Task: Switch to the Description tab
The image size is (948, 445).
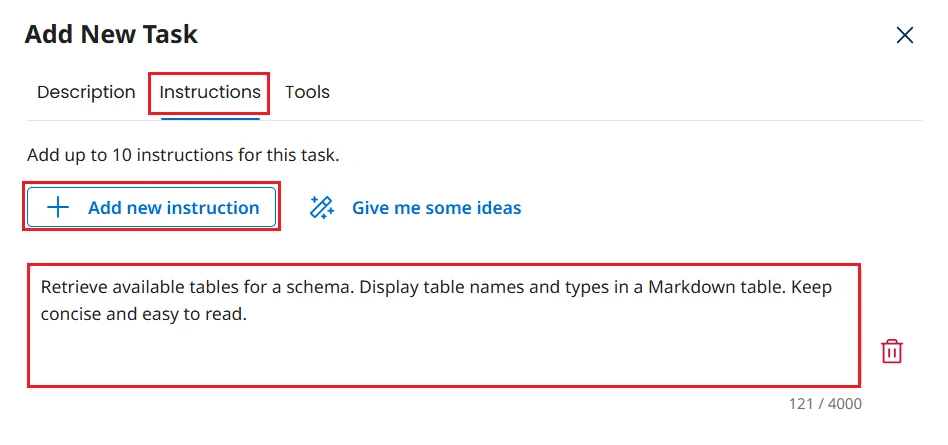Action: (86, 92)
